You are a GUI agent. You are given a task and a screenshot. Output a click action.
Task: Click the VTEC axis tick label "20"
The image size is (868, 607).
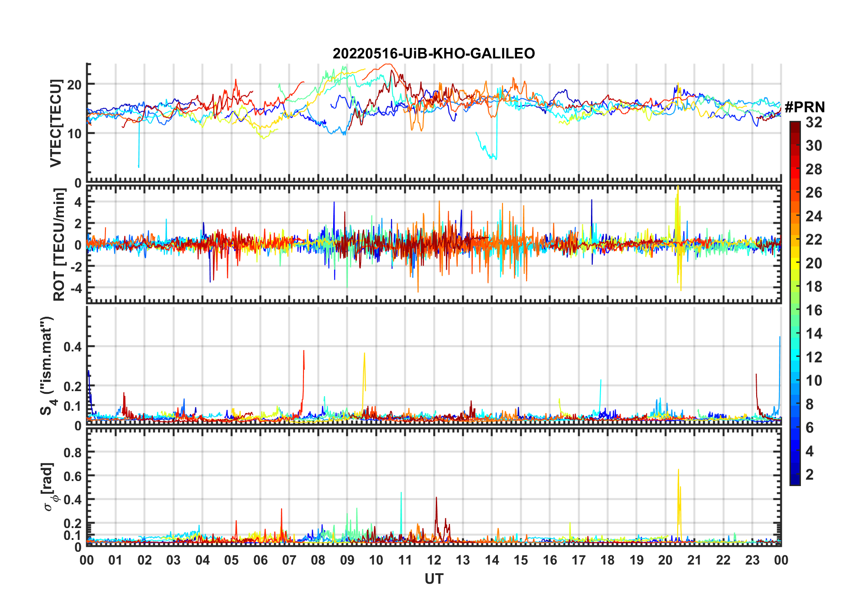point(74,84)
